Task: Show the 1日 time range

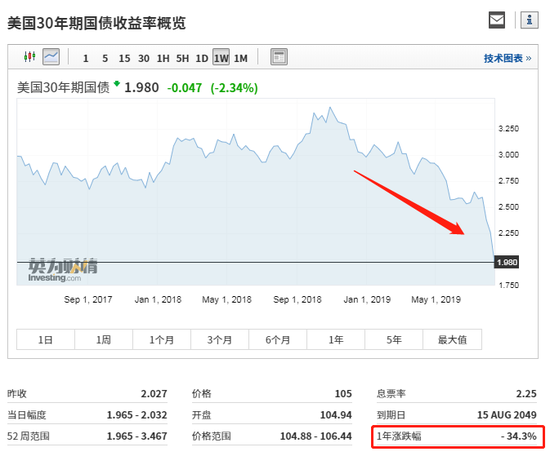Action: pos(46,339)
